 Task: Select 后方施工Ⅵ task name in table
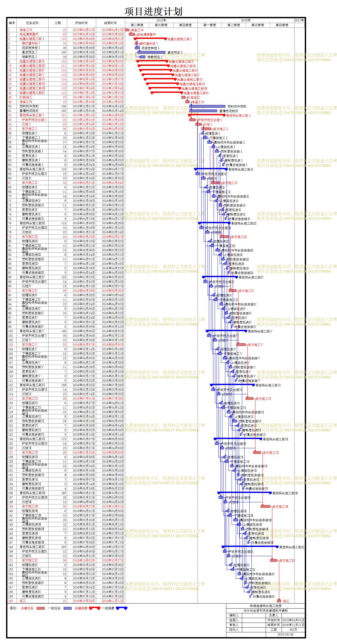click(30, 399)
